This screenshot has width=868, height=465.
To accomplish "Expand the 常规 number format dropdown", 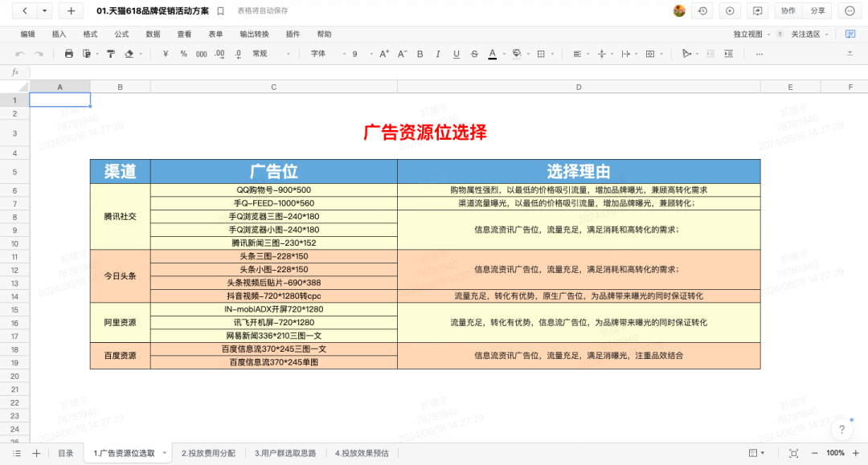I will coord(271,54).
